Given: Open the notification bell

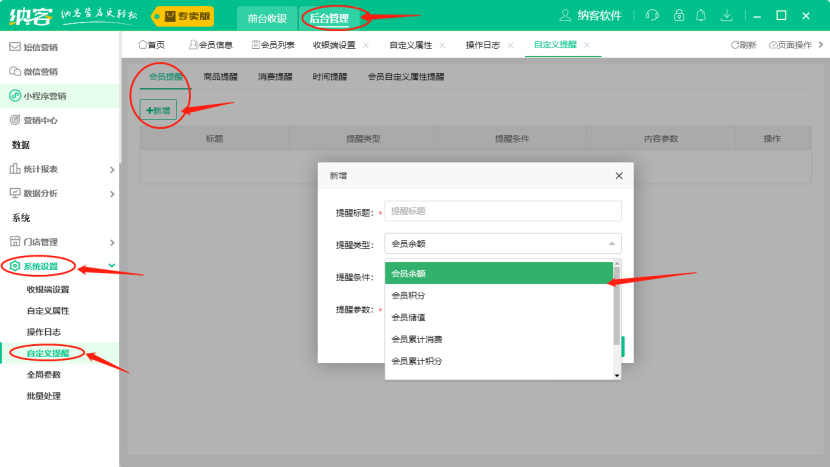Looking at the screenshot, I should click(702, 16).
